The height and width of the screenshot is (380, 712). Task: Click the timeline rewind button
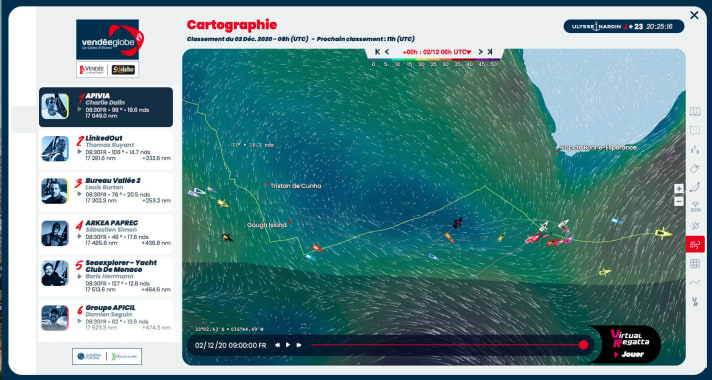[x=277, y=345]
